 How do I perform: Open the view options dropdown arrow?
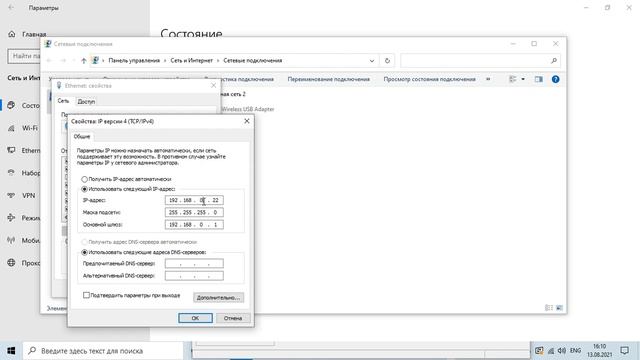coord(523,79)
